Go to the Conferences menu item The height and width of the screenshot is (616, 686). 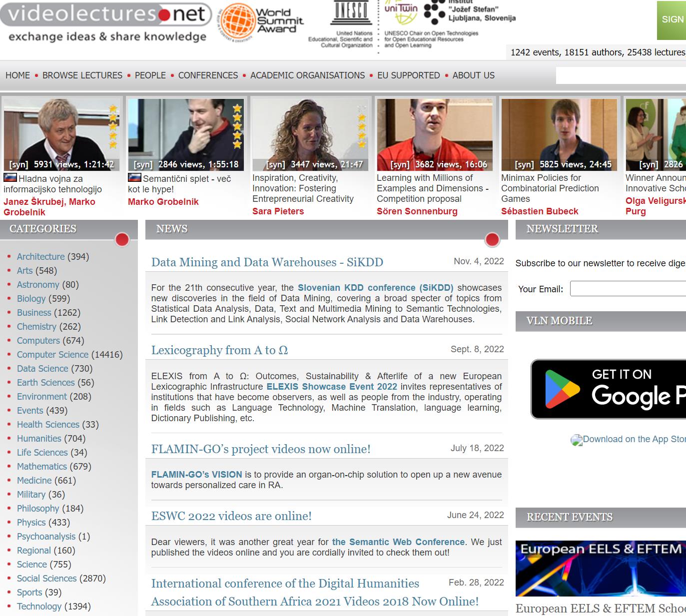pyautogui.click(x=208, y=75)
